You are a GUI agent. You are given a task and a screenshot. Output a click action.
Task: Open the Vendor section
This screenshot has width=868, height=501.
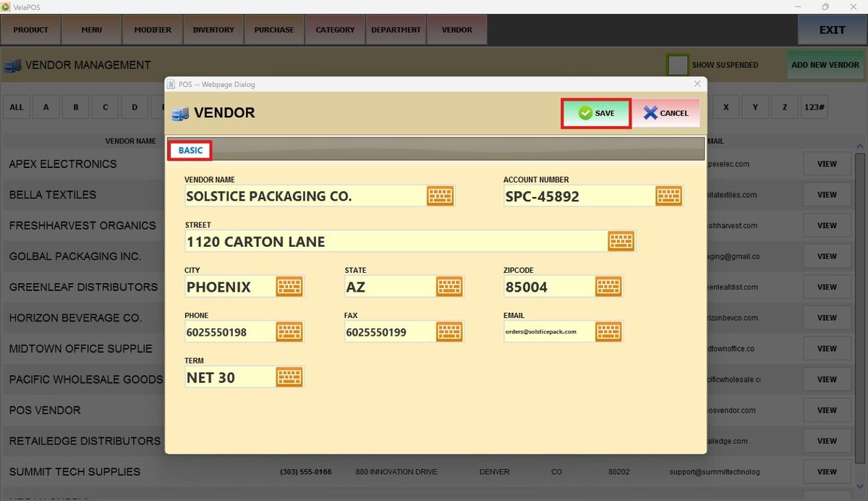(x=456, y=30)
